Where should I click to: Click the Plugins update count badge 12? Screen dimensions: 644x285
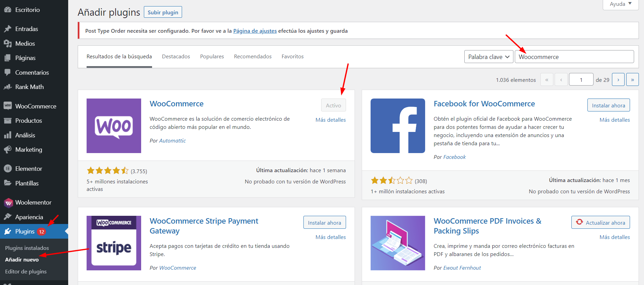pos(41,232)
